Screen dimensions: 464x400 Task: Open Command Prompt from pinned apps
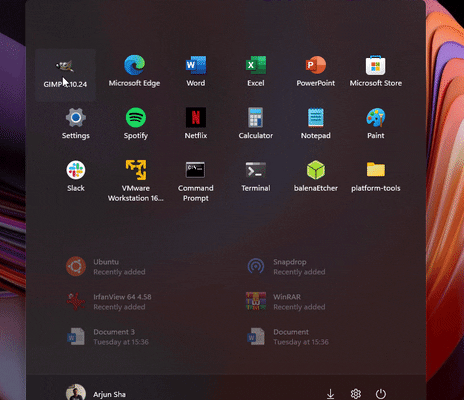pyautogui.click(x=196, y=181)
